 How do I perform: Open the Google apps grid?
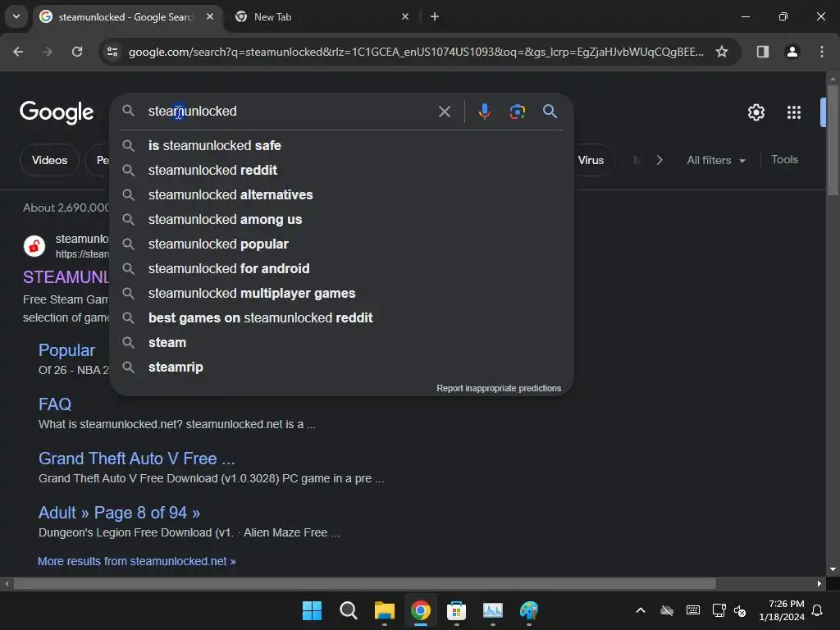point(794,112)
